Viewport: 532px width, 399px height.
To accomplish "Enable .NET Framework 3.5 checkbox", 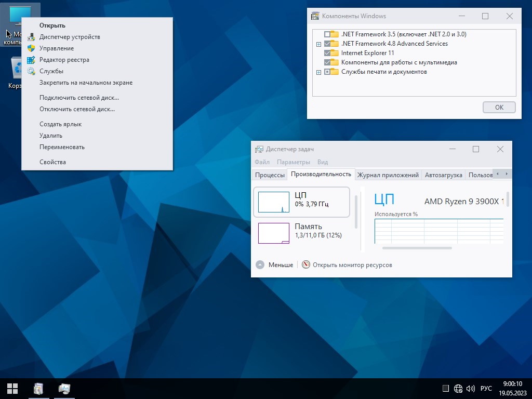I will (327, 34).
